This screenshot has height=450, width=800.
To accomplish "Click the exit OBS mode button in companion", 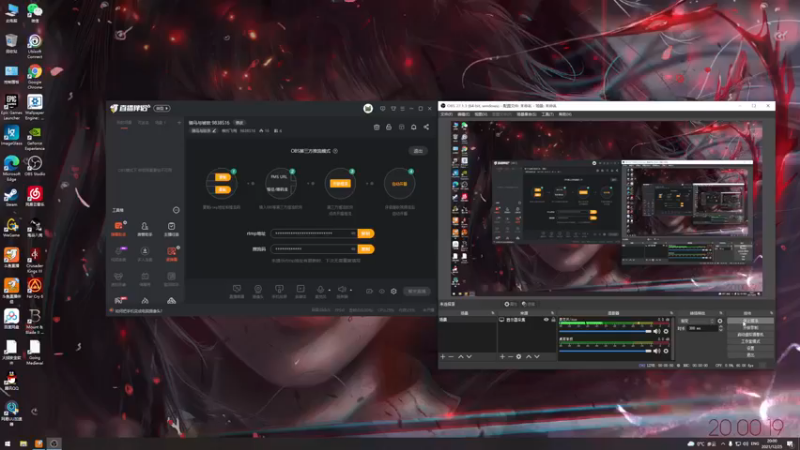I will [x=418, y=151].
